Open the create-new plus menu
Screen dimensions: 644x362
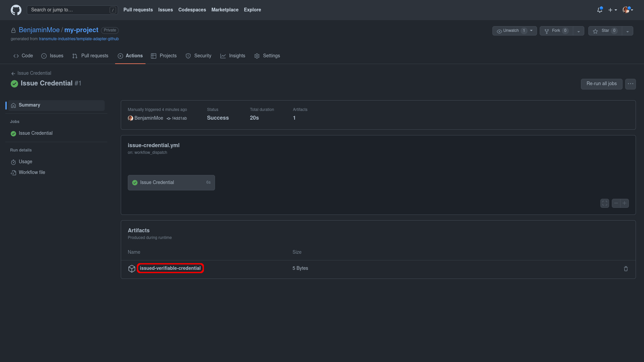[x=612, y=10]
